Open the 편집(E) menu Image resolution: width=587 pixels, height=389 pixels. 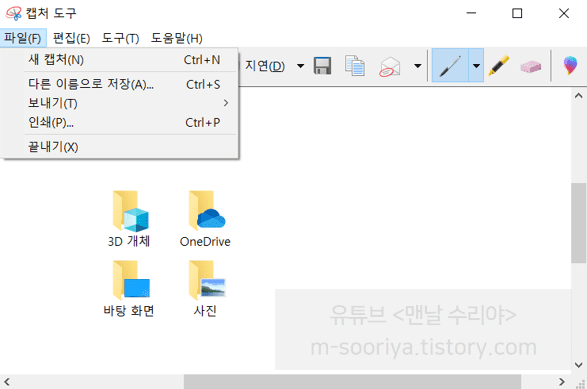[72, 38]
